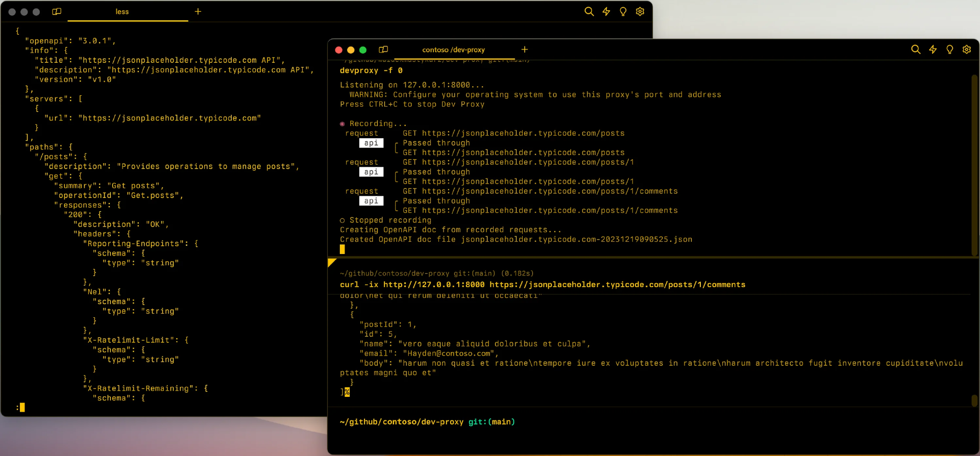This screenshot has height=456, width=980.
Task: Click the '"Nel": {' header line
Action: tap(102, 292)
